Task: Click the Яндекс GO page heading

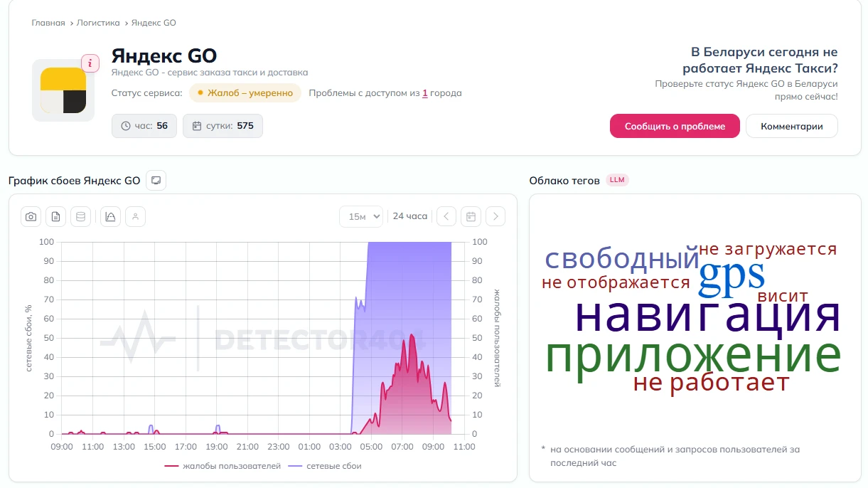Action: tap(164, 55)
